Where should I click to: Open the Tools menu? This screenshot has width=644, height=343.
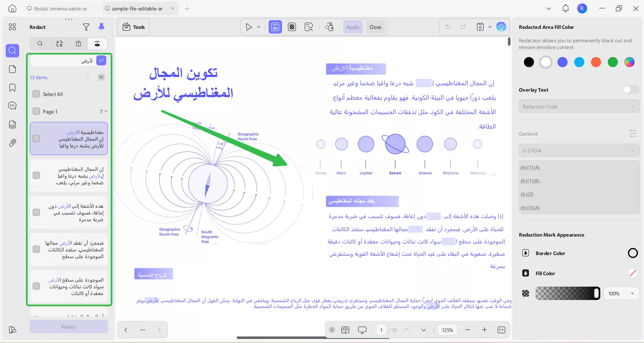[133, 27]
